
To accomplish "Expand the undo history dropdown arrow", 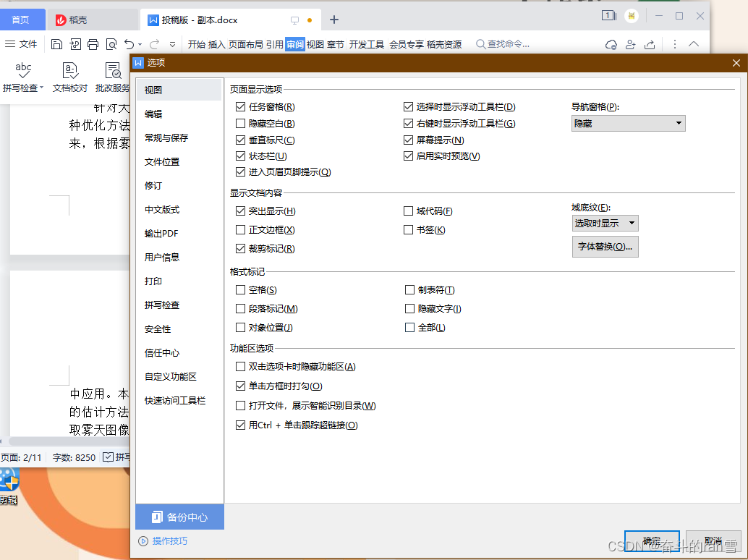I will [140, 44].
